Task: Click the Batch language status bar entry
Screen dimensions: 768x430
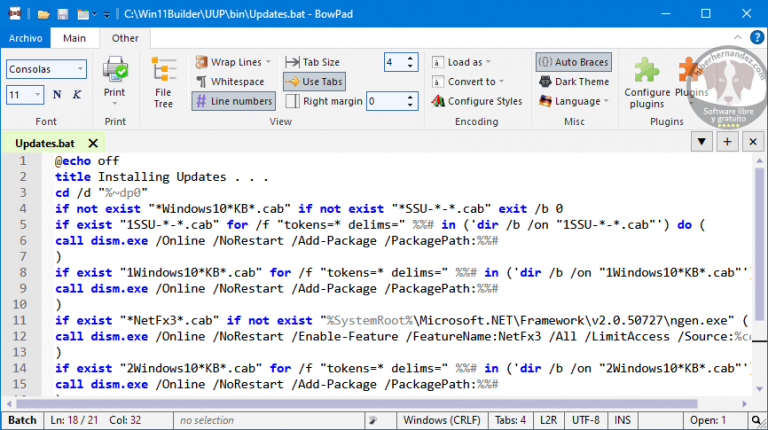Action: click(22, 420)
